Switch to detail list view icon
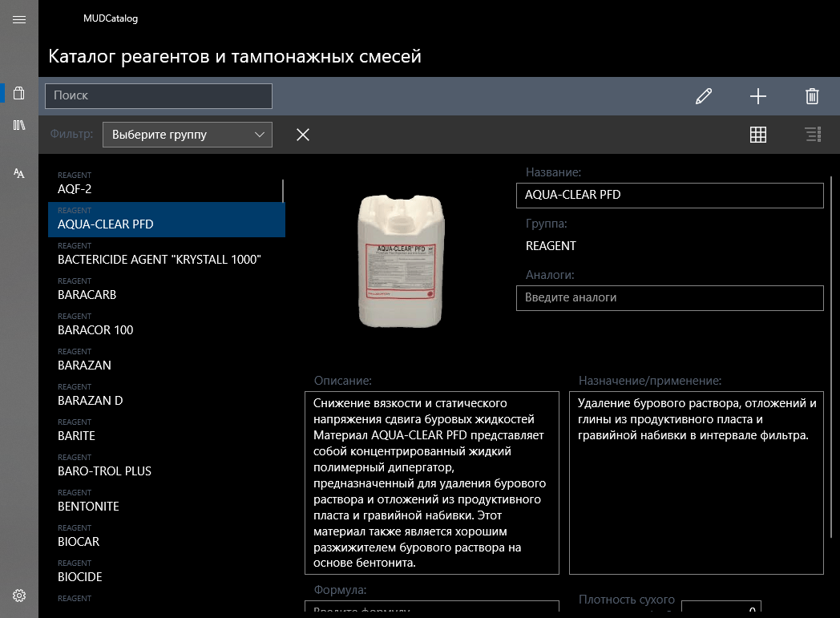Screen dimensions: 840x618 (813, 135)
